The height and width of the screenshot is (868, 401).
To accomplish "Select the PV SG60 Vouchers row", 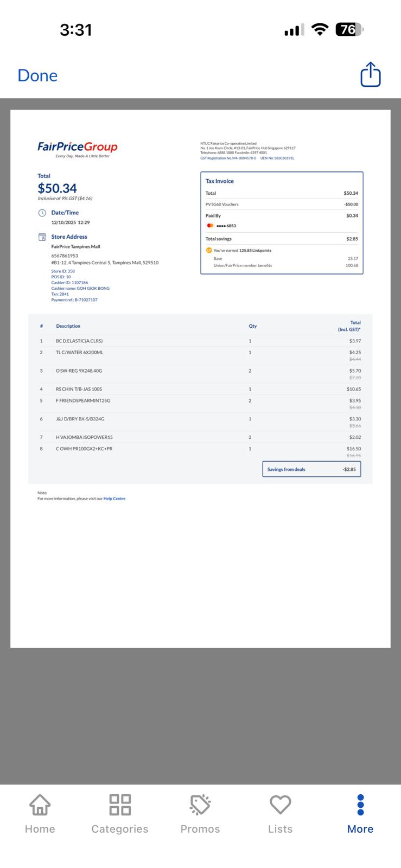I will point(282,205).
